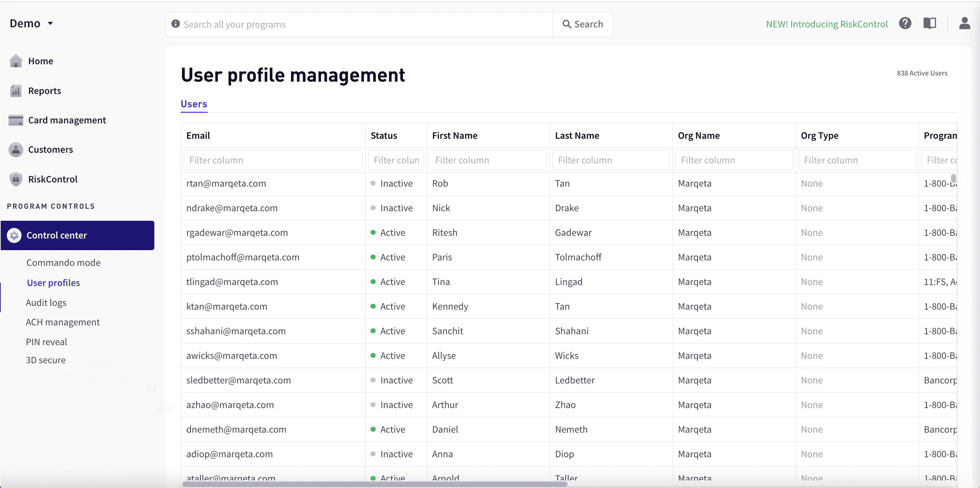Viewport: 980px width, 488px height.
Task: Switch to the Users tab
Action: [x=194, y=104]
